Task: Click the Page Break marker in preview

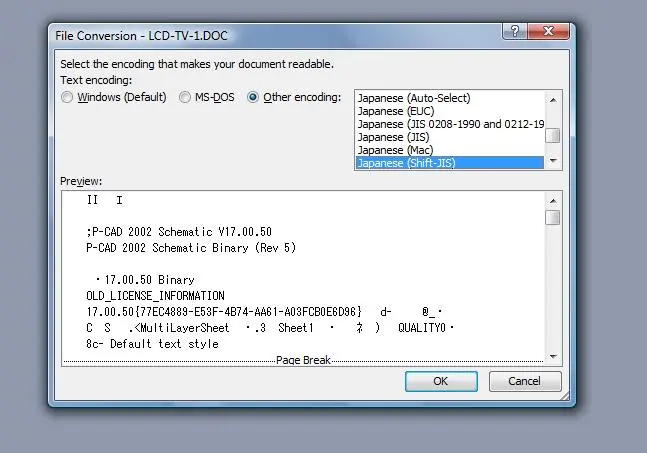Action: coord(303,360)
